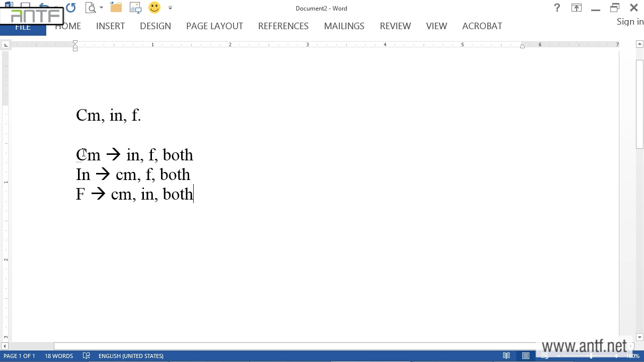The height and width of the screenshot is (362, 644).
Task: Switch to Read Mode view
Action: pyautogui.click(x=507, y=356)
